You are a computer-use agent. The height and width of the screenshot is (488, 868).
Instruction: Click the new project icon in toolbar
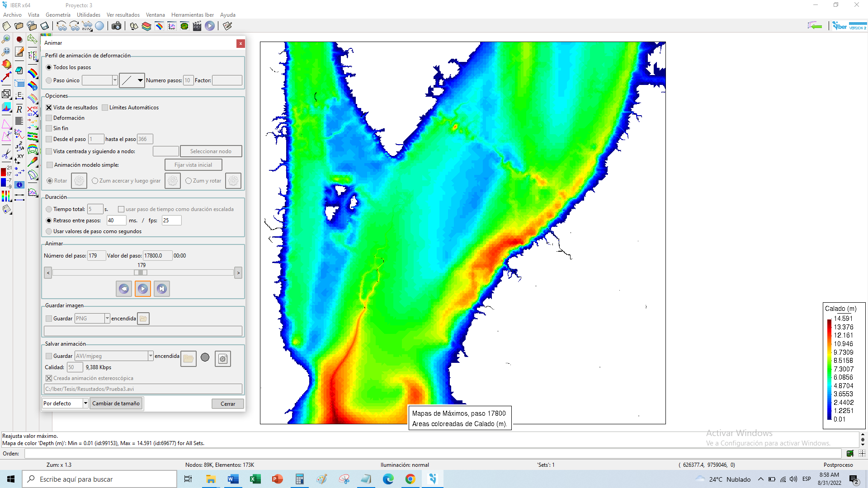6,26
